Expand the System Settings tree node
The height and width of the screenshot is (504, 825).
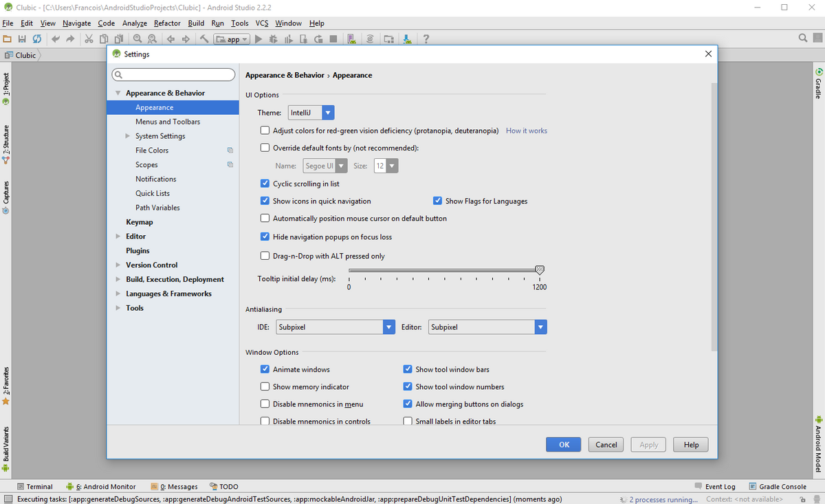tap(128, 136)
